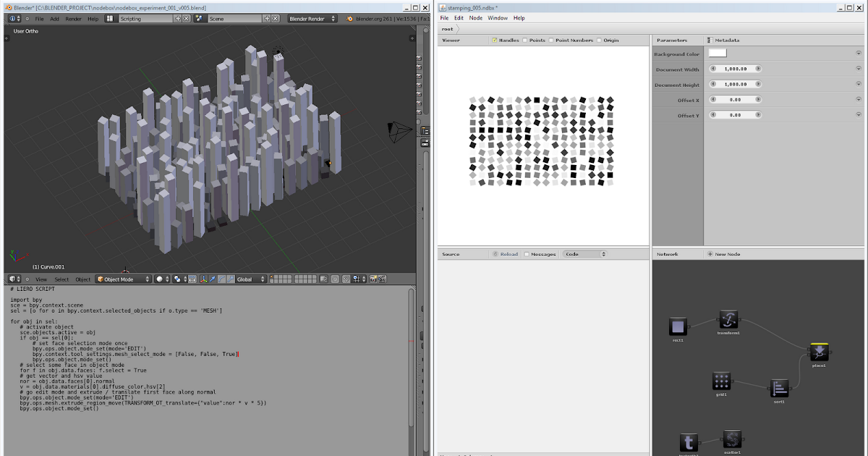The image size is (868, 456).
Task: Select the grid1 node
Action: tap(721, 381)
